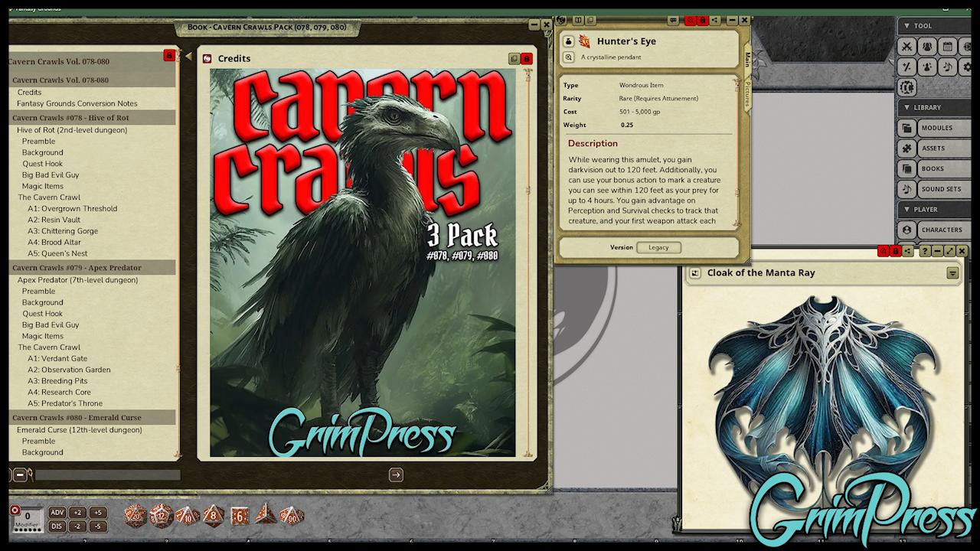Open the calendar tool
The height and width of the screenshot is (551, 980).
click(947, 47)
